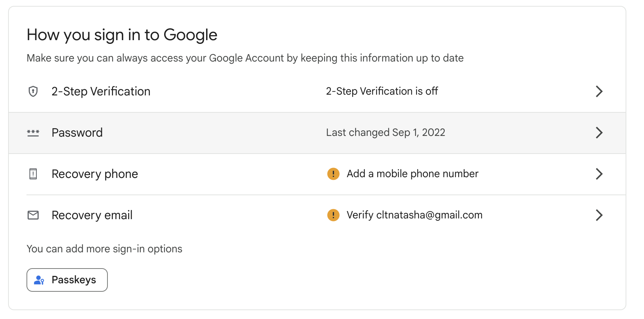
Task: Open Password settings via right chevron
Action: coord(599,133)
